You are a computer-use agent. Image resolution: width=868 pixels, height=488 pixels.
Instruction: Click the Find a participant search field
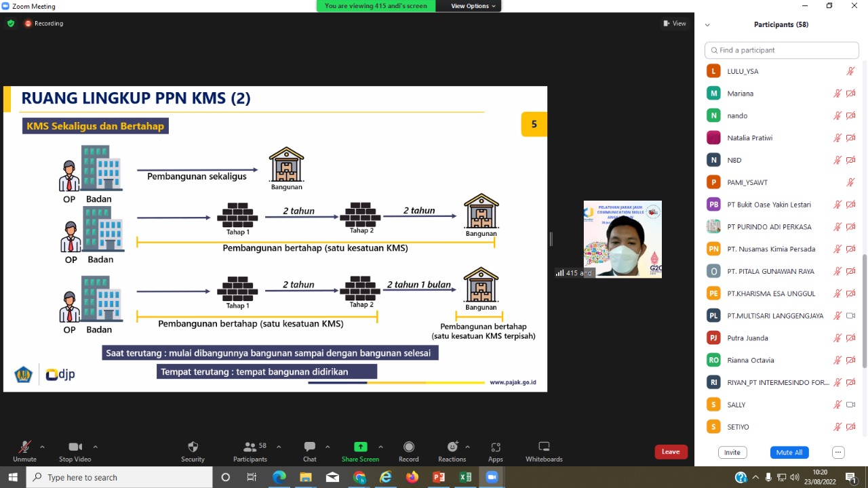pyautogui.click(x=782, y=50)
